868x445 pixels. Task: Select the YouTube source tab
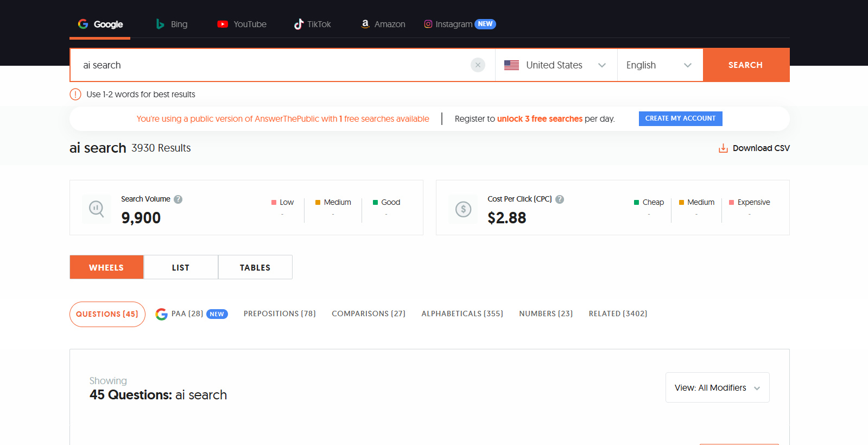242,24
